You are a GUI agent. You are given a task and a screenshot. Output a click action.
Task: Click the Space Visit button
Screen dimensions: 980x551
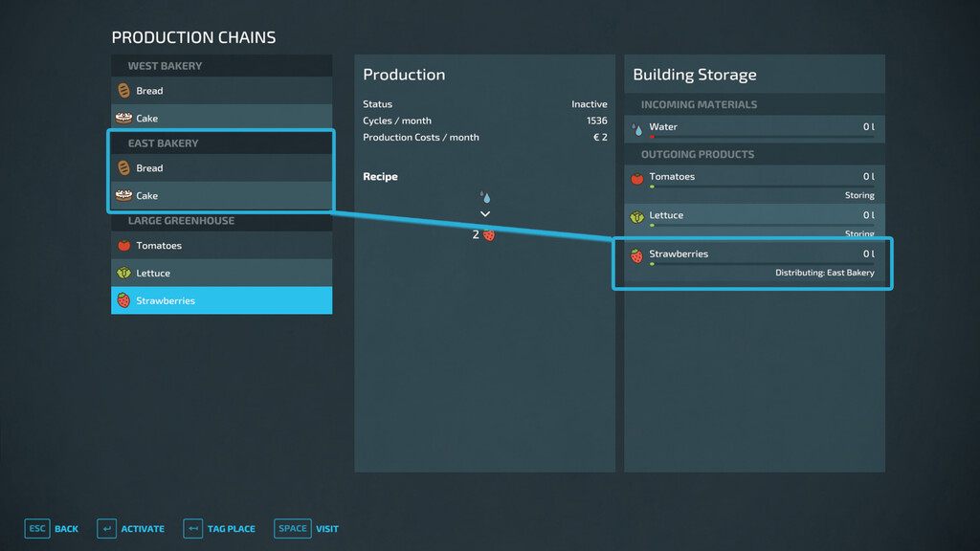[306, 529]
